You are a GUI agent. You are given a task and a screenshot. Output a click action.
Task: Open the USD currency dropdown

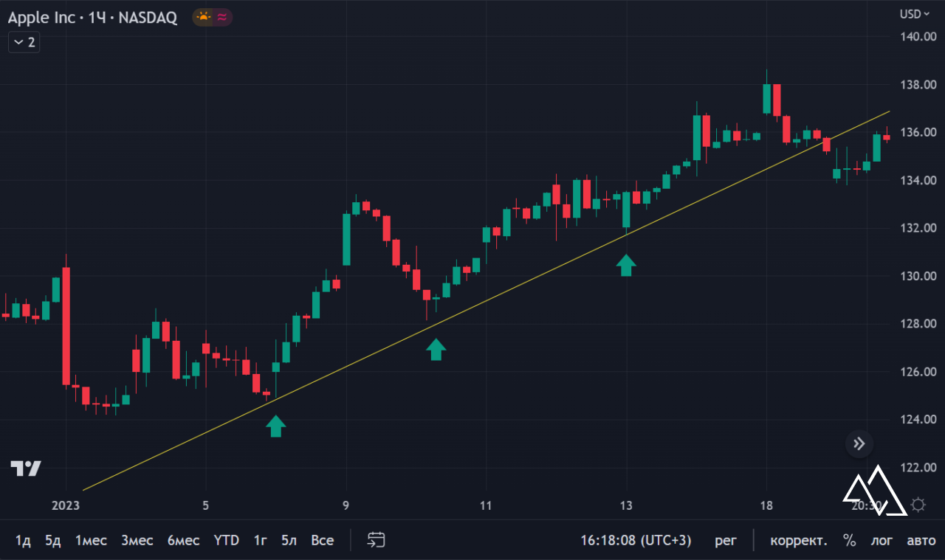913,14
